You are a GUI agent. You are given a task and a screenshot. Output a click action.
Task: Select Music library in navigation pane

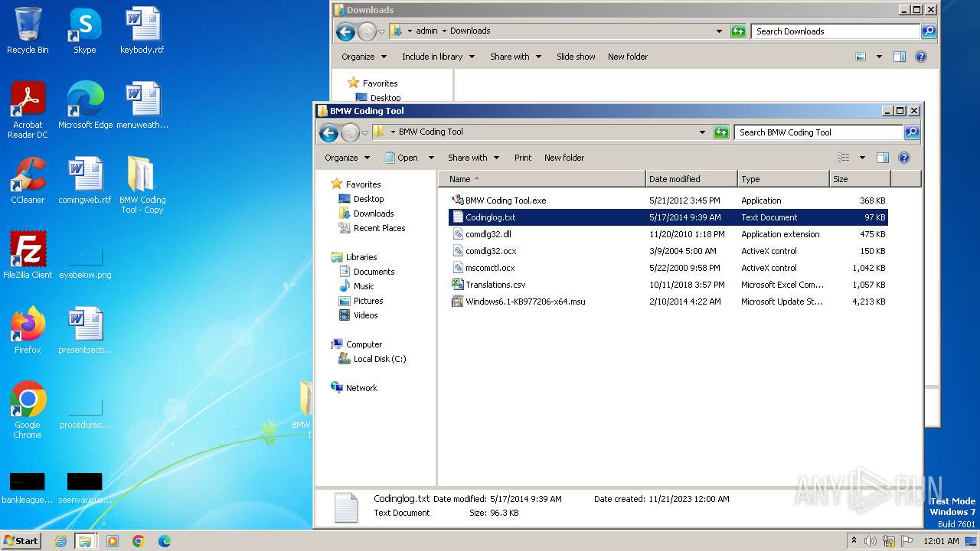click(364, 286)
